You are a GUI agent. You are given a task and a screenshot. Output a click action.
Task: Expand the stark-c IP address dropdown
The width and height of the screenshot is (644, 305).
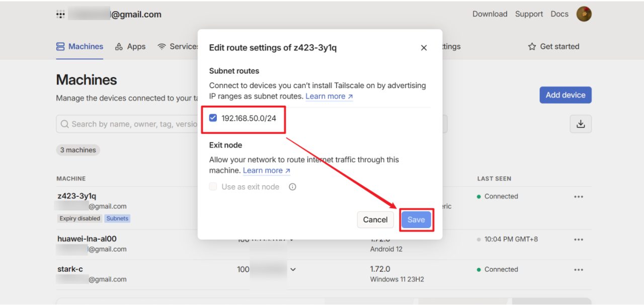(293, 270)
